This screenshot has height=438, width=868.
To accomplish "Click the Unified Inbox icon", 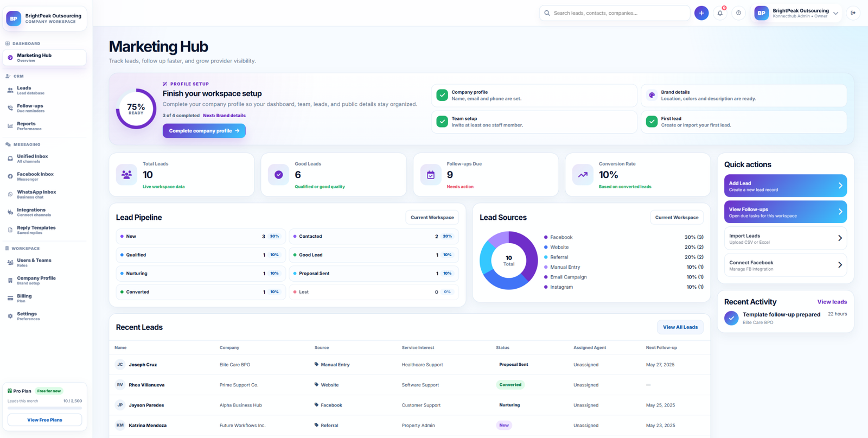I will click(x=10, y=158).
